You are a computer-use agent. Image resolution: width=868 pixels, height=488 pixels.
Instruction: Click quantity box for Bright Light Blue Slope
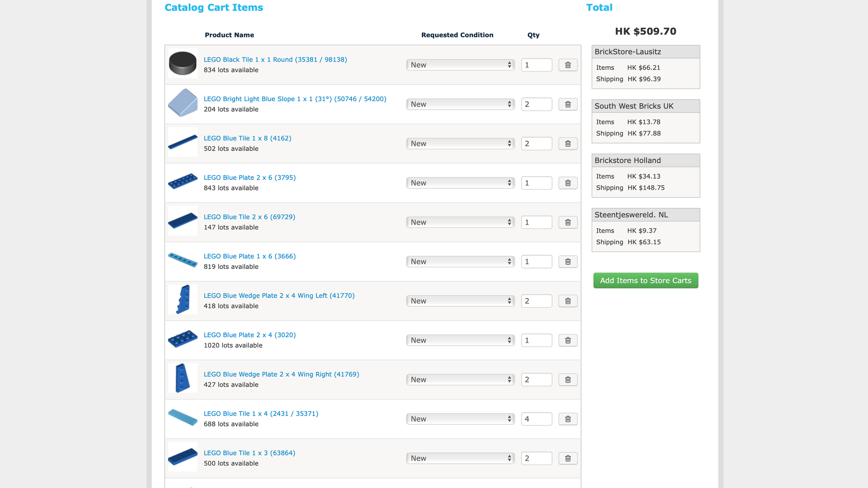536,104
